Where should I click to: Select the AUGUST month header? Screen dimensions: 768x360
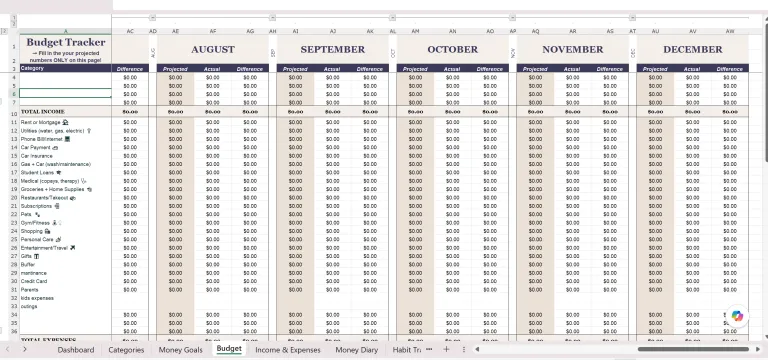tap(213, 49)
